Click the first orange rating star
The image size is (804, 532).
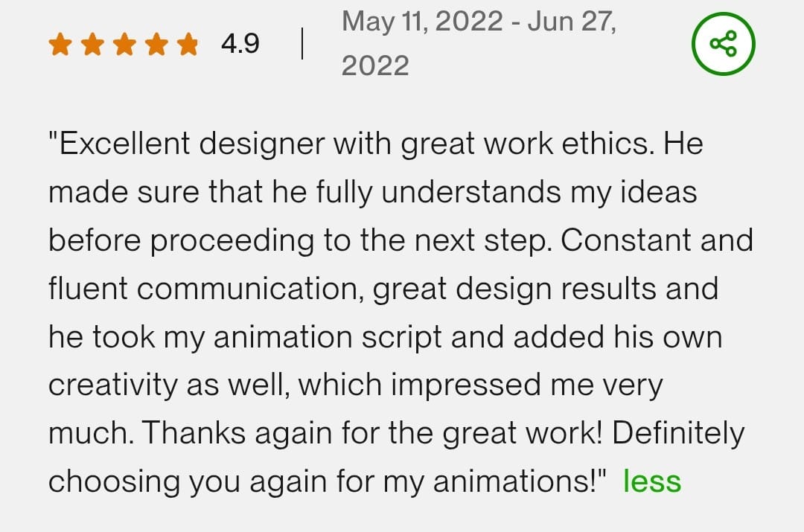point(60,45)
